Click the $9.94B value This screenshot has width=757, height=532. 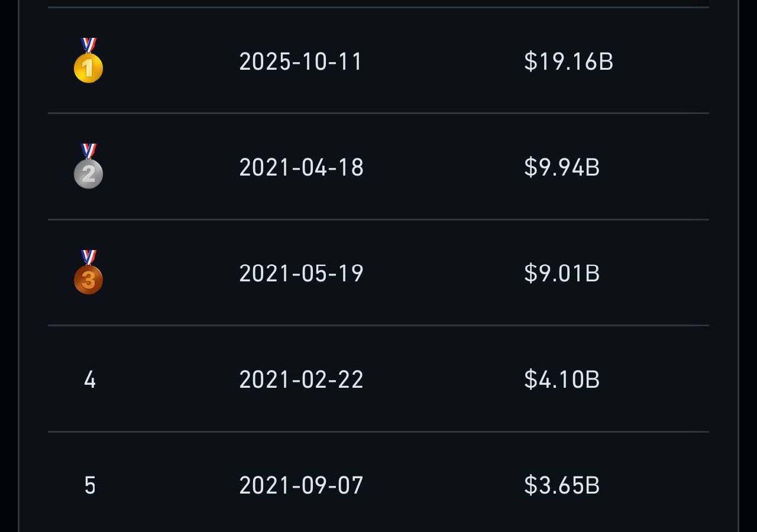(x=562, y=167)
